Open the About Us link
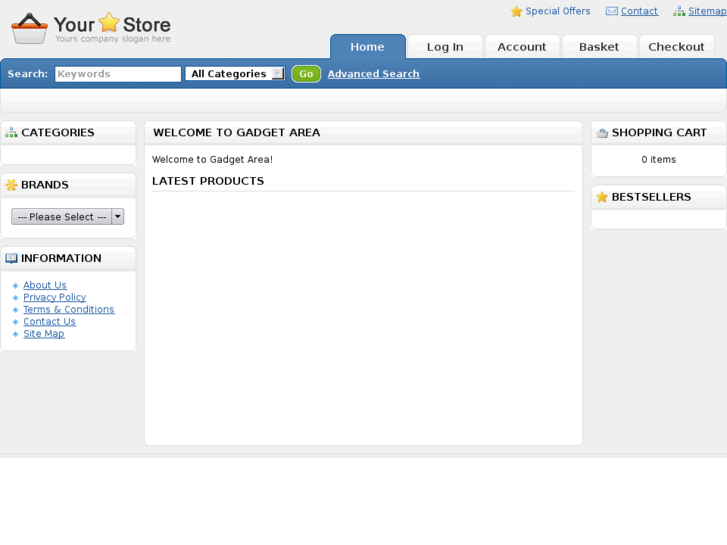The width and height of the screenshot is (727, 545). tap(45, 285)
